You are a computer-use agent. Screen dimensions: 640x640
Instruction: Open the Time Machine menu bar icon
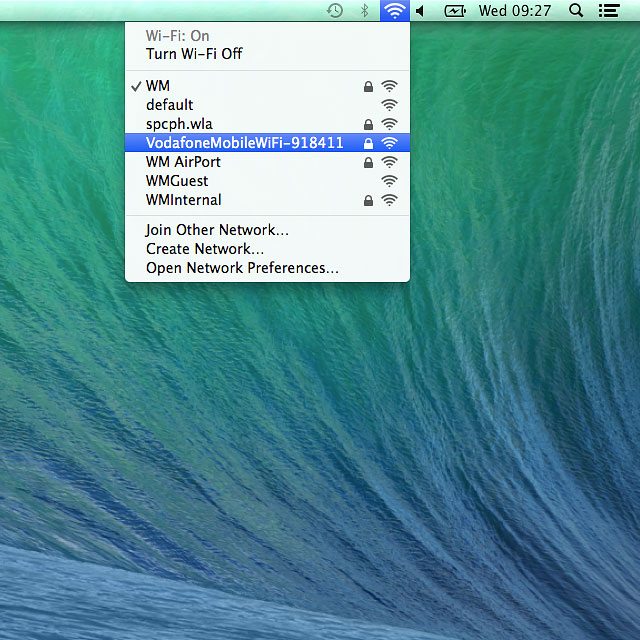tap(335, 11)
